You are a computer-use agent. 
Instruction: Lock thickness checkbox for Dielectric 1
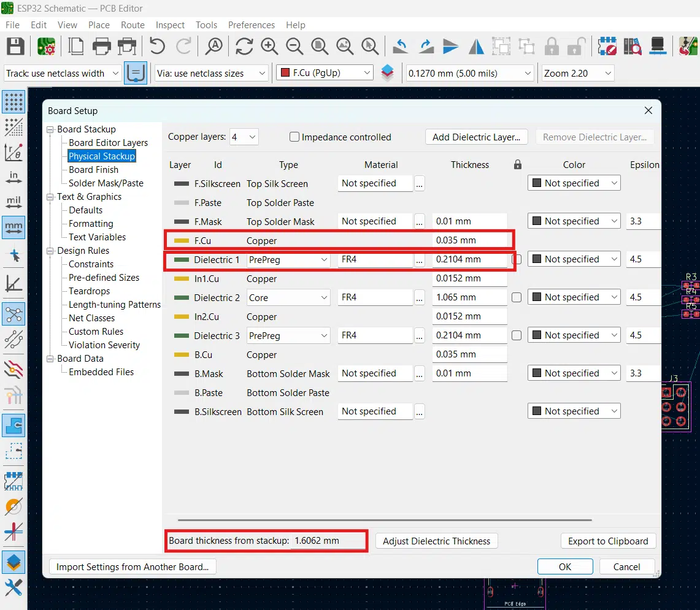pyautogui.click(x=517, y=259)
